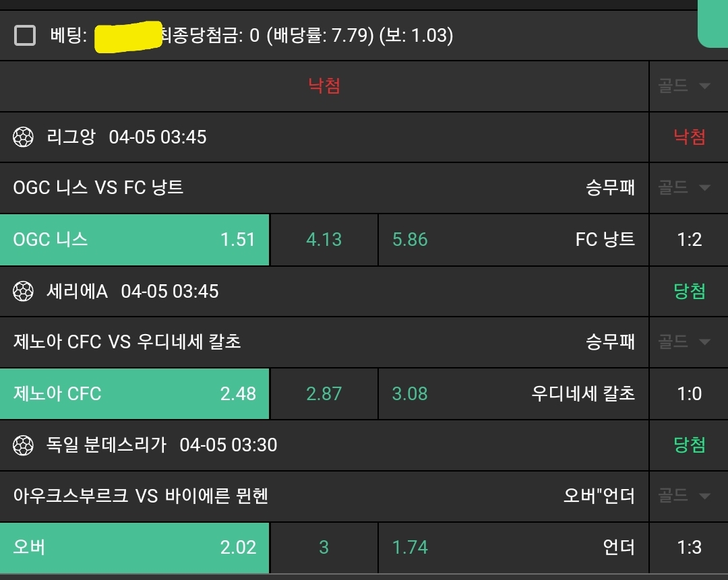Screen dimensions: 728x580
Task: Open the 골드 dropdown for 제노아 CFC match
Action: [685, 342]
